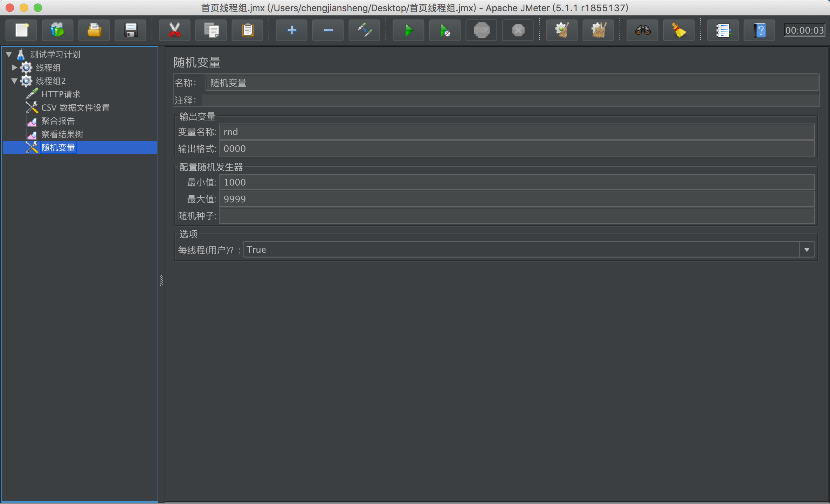The height and width of the screenshot is (504, 830).
Task: Expand the 线程组 tree node
Action: (x=14, y=67)
